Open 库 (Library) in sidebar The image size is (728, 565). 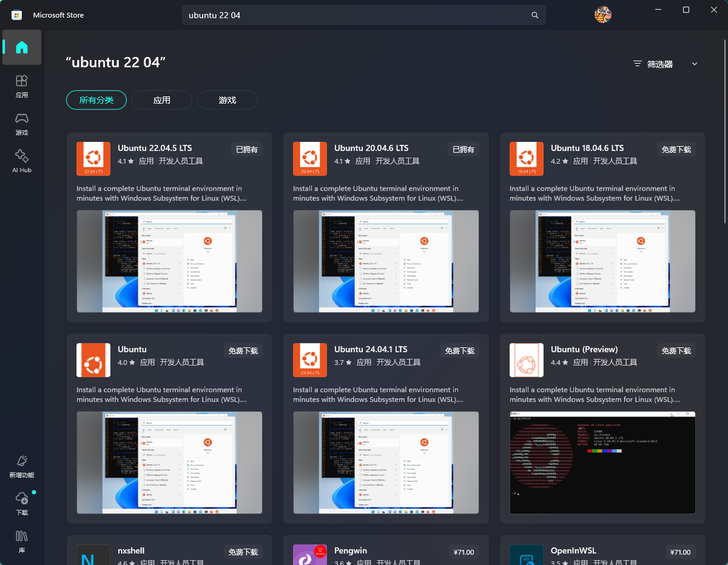pyautogui.click(x=22, y=541)
